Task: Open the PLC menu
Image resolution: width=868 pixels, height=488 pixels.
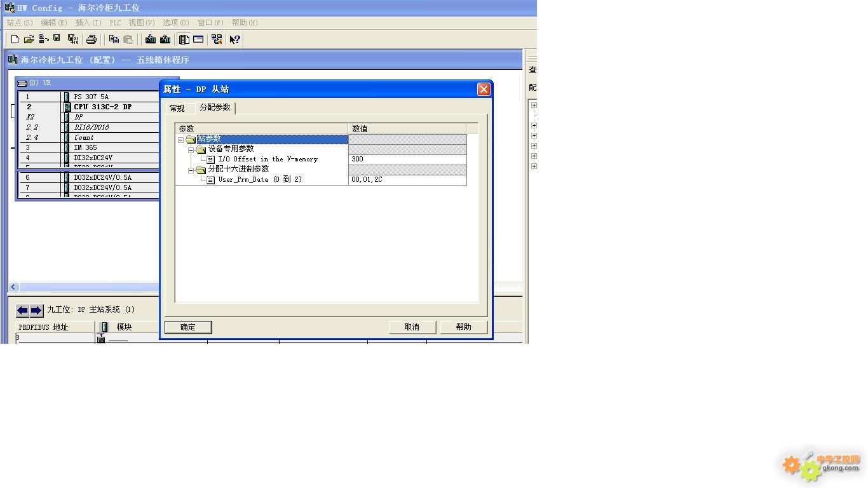Action: click(x=115, y=22)
